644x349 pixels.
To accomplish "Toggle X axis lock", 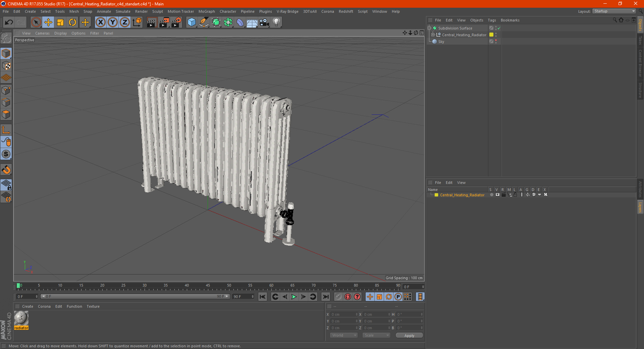I will click(x=100, y=22).
